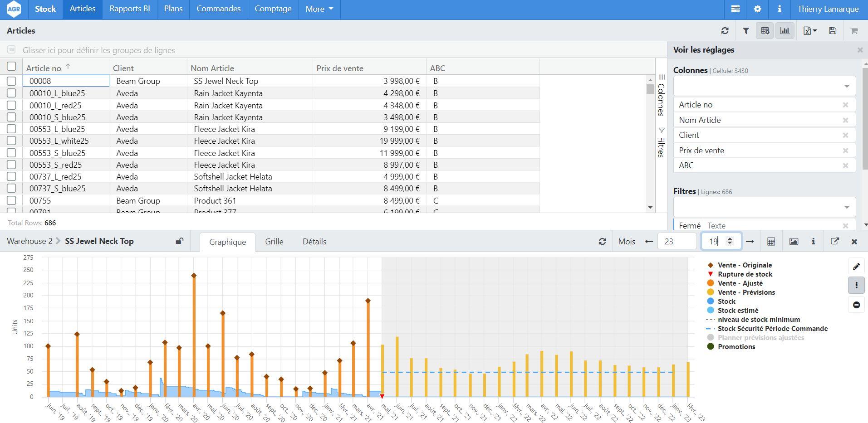This screenshot has width=868, height=423.
Task: Toggle the select-all rows checkbox
Action: pyautogui.click(x=11, y=67)
